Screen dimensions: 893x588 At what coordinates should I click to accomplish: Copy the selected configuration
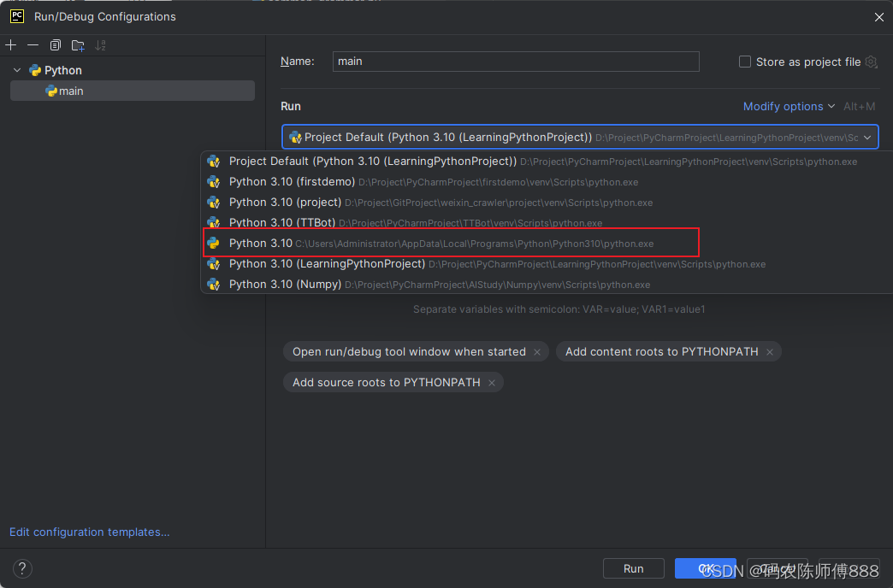56,45
